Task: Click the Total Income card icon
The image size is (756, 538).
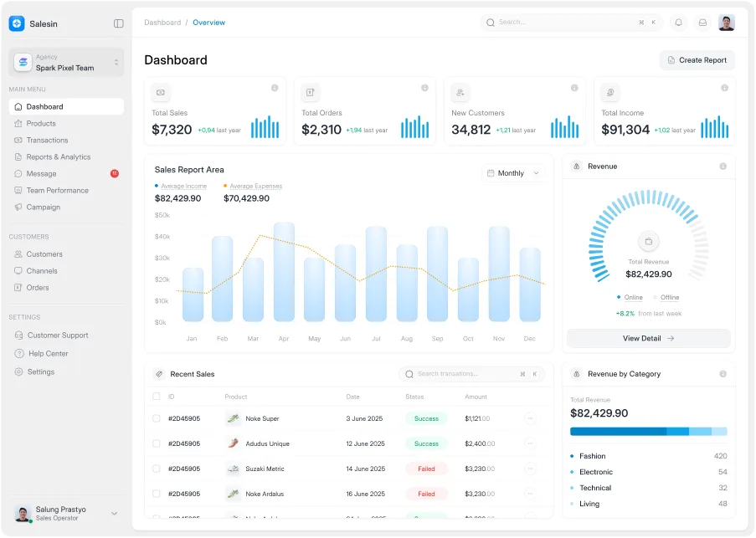Action: (610, 93)
